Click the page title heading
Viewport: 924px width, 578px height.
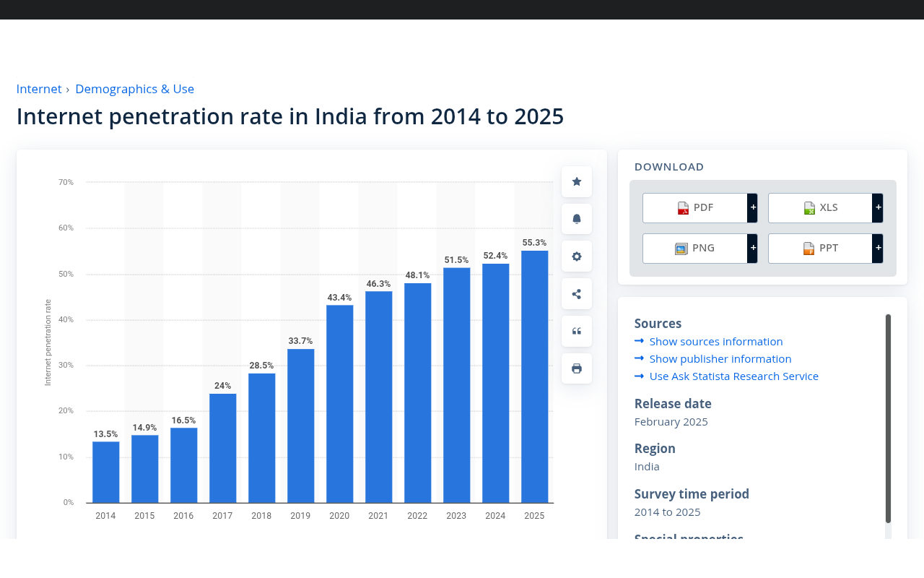(290, 116)
